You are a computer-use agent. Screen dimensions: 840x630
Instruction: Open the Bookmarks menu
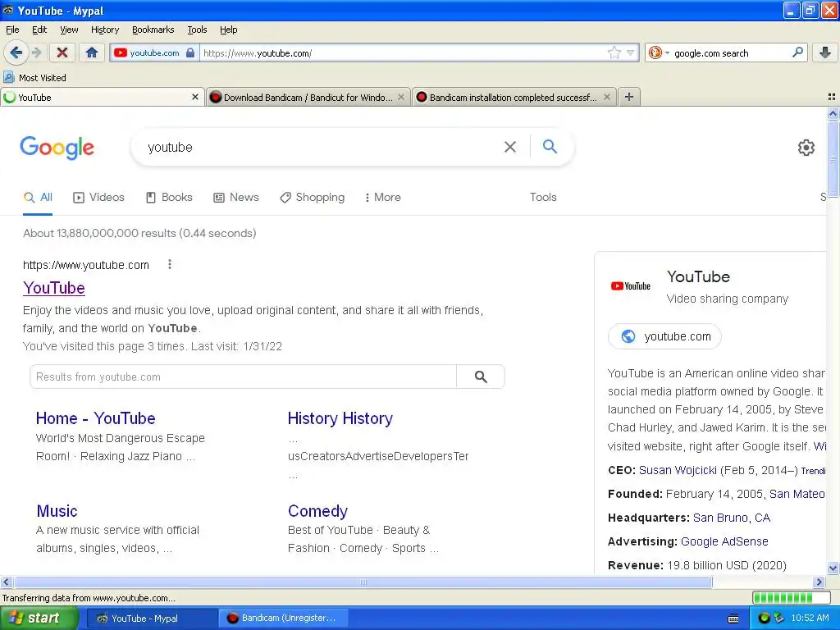click(x=153, y=30)
